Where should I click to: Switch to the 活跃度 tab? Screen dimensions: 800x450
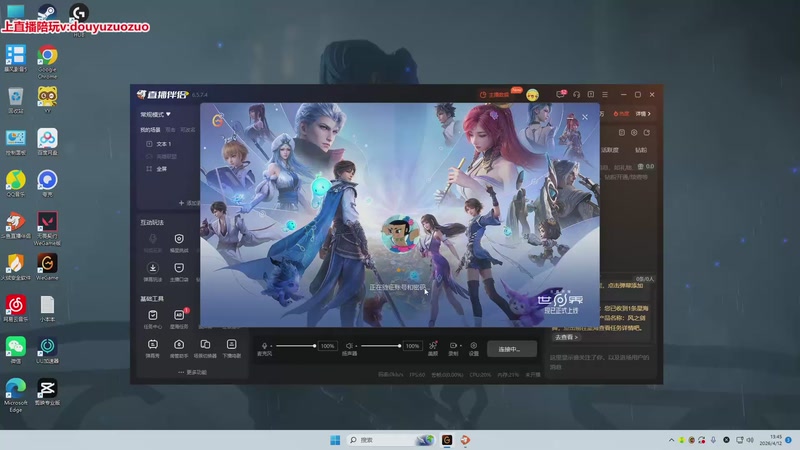point(610,150)
